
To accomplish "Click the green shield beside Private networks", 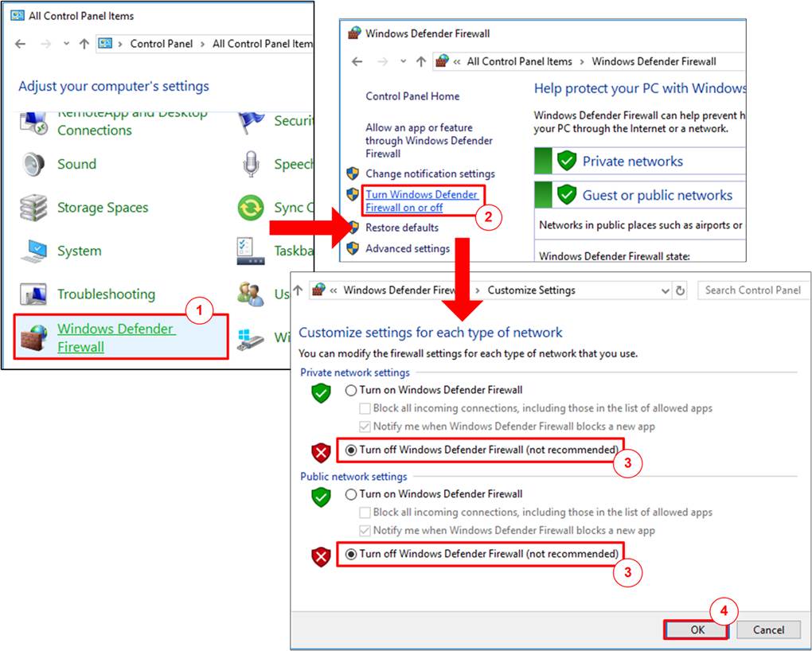I will pos(567,161).
